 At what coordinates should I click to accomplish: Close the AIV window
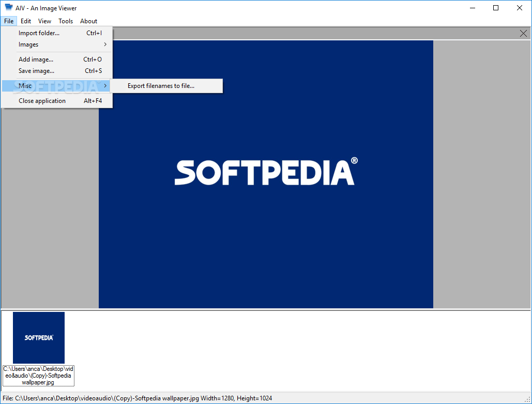click(520, 8)
